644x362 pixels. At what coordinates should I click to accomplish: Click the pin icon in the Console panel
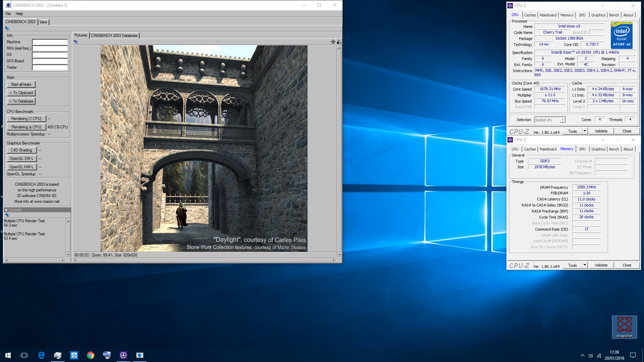pos(7,215)
